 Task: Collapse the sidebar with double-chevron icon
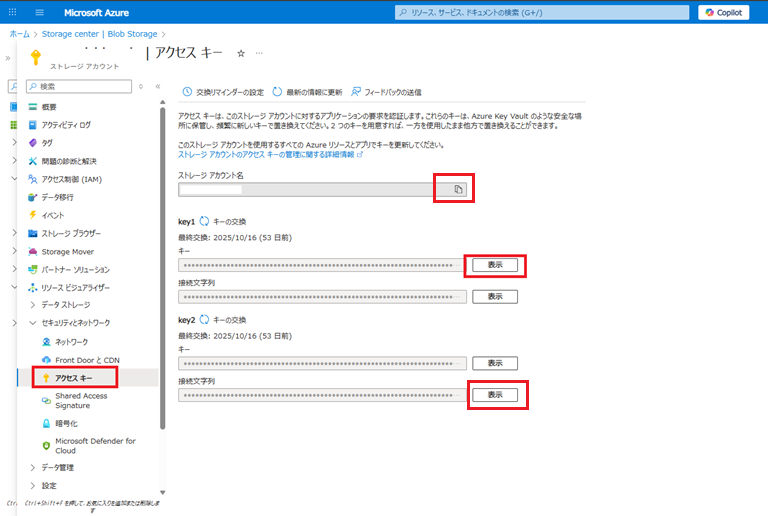tap(158, 86)
